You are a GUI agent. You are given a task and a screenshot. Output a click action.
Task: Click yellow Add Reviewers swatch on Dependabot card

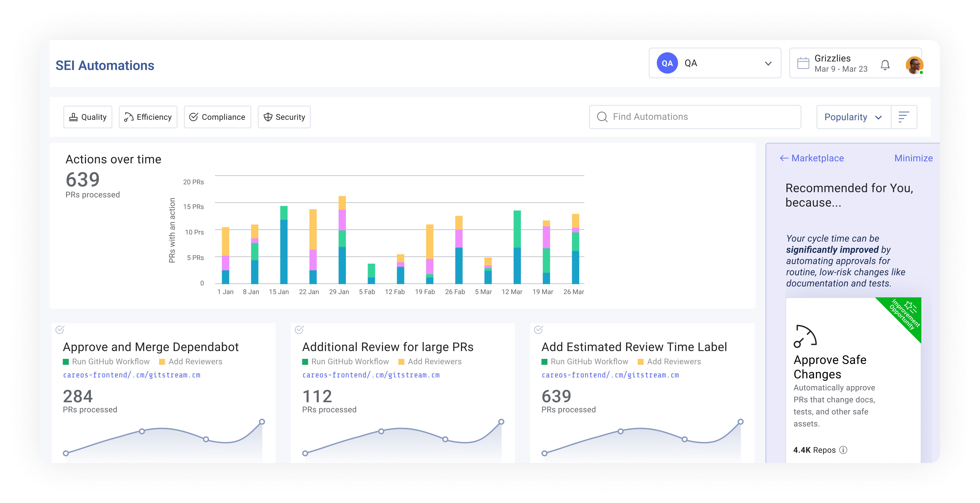162,362
